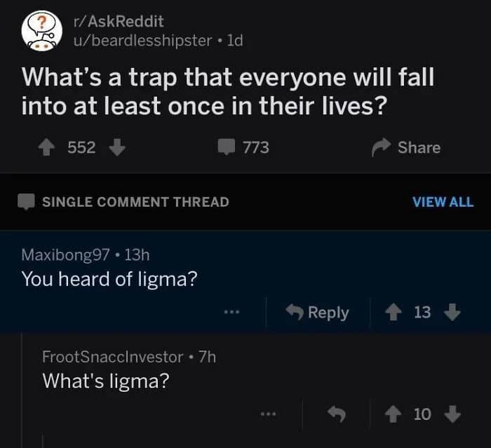The width and height of the screenshot is (491, 448).
Task: Open the r/AskReddit subreddit link
Action: click(x=118, y=22)
